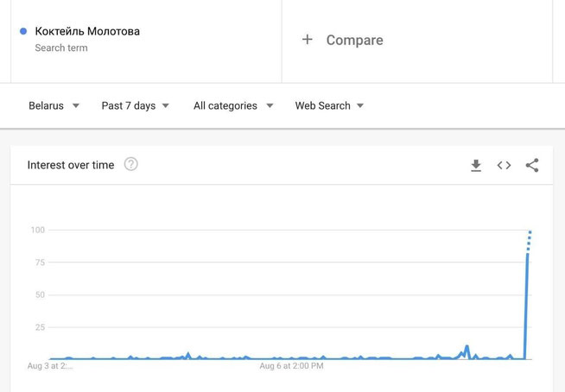The height and width of the screenshot is (392, 565).
Task: Click the Search term subtitle label
Action: pyautogui.click(x=60, y=48)
